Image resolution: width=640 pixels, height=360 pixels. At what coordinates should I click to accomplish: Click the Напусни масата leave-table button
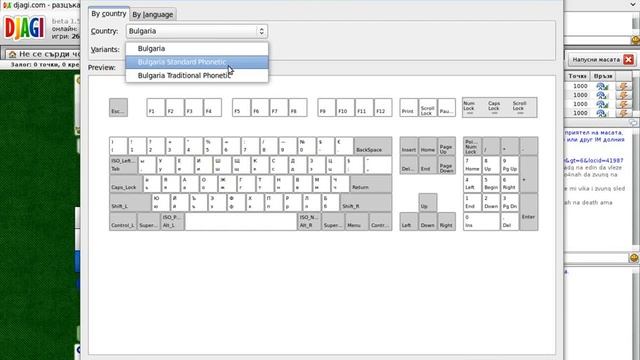[602, 60]
